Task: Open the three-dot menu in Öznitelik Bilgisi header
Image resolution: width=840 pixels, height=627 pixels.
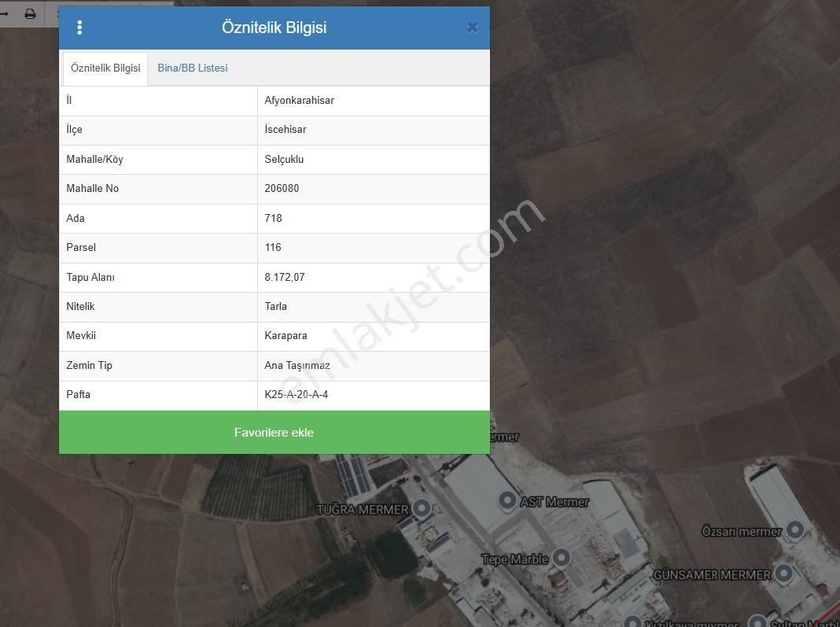Action: pyautogui.click(x=79, y=28)
